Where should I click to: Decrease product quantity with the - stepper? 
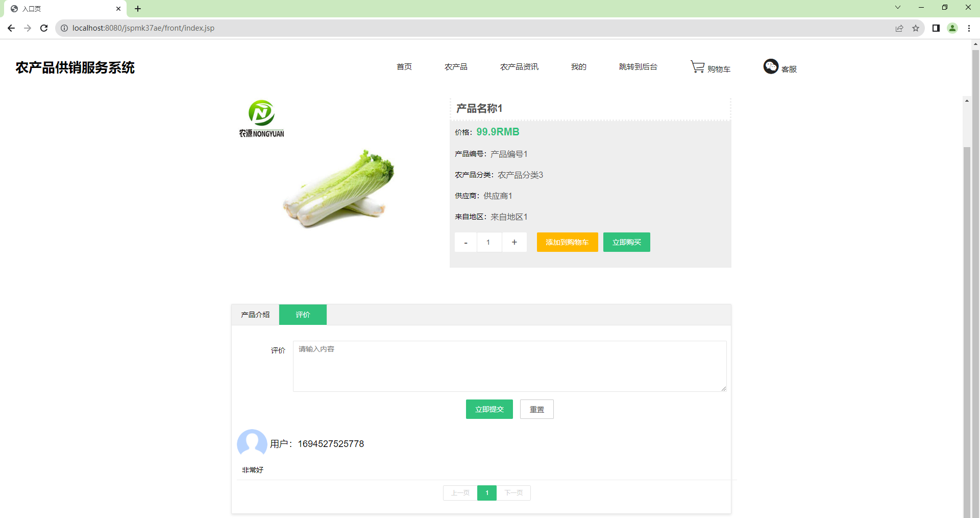(465, 242)
